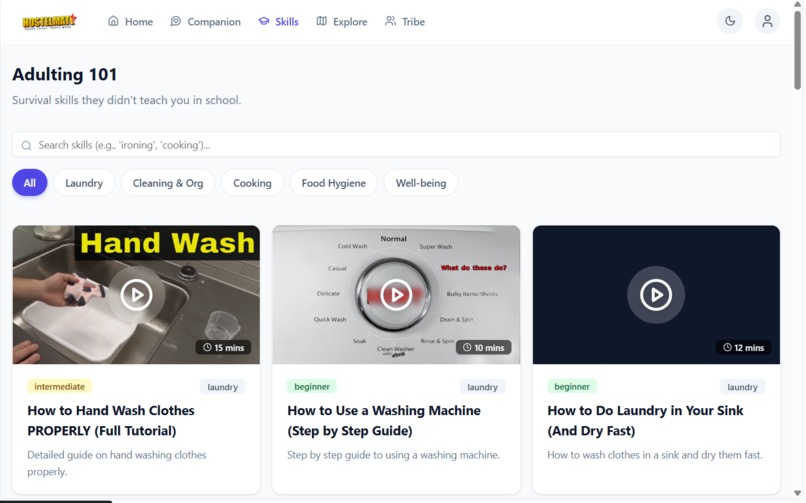The width and height of the screenshot is (806, 503).
Task: Click the 15 mins duration badge
Action: coord(223,348)
